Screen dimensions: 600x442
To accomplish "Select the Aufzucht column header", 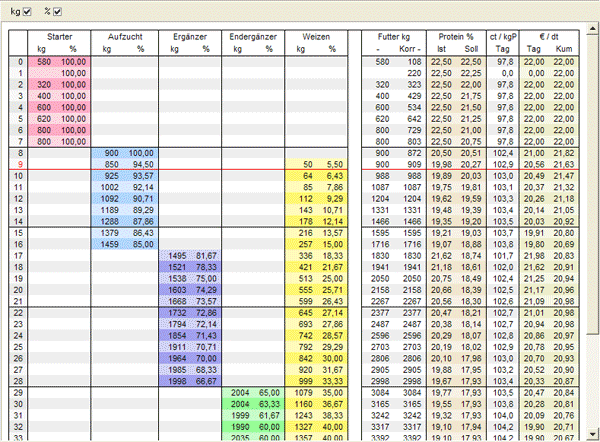I will pos(124,34).
